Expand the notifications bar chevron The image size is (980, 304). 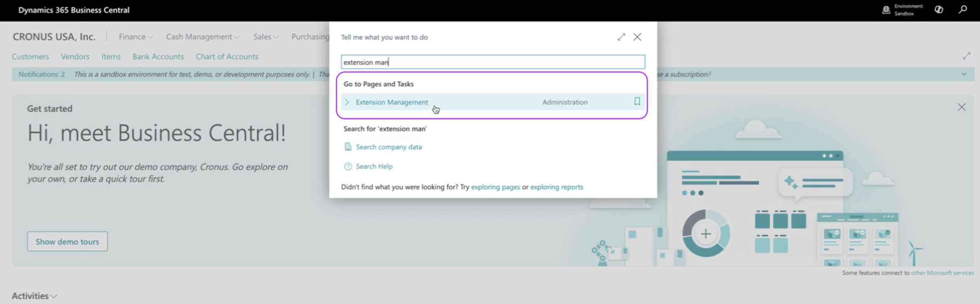964,75
